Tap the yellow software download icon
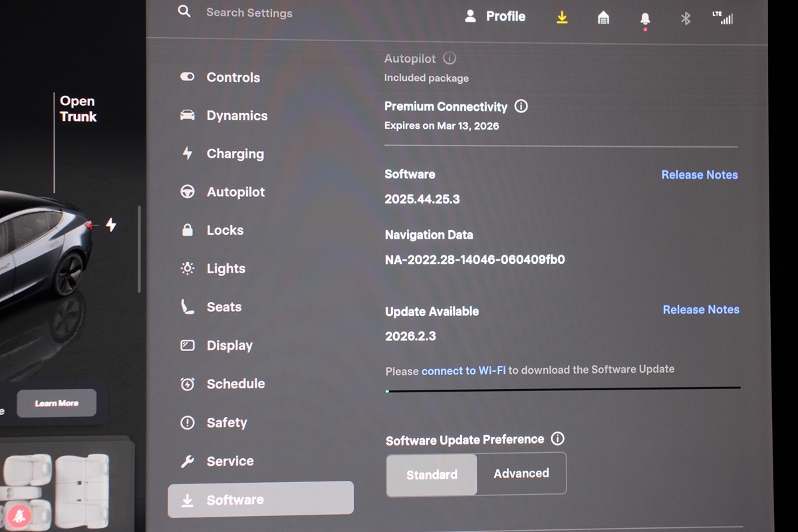 coord(562,18)
